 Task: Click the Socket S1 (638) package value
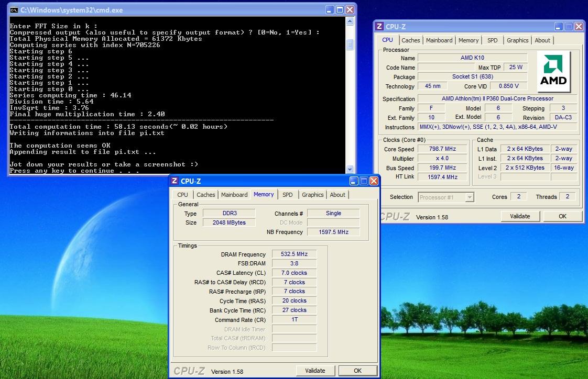[x=473, y=76]
